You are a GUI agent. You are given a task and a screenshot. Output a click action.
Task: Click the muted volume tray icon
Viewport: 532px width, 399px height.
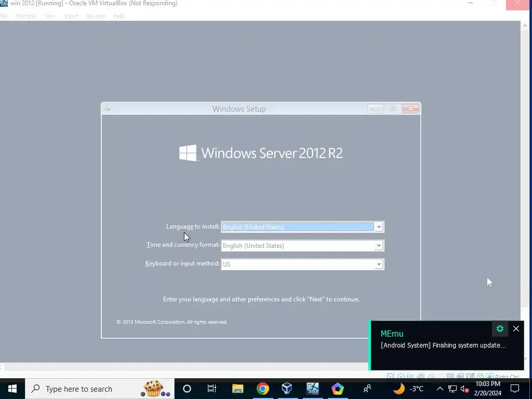(x=464, y=389)
